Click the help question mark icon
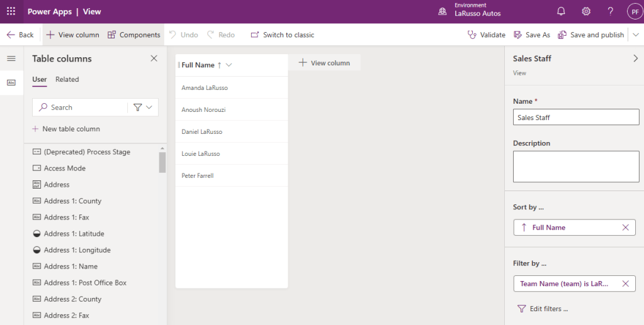 click(x=610, y=11)
